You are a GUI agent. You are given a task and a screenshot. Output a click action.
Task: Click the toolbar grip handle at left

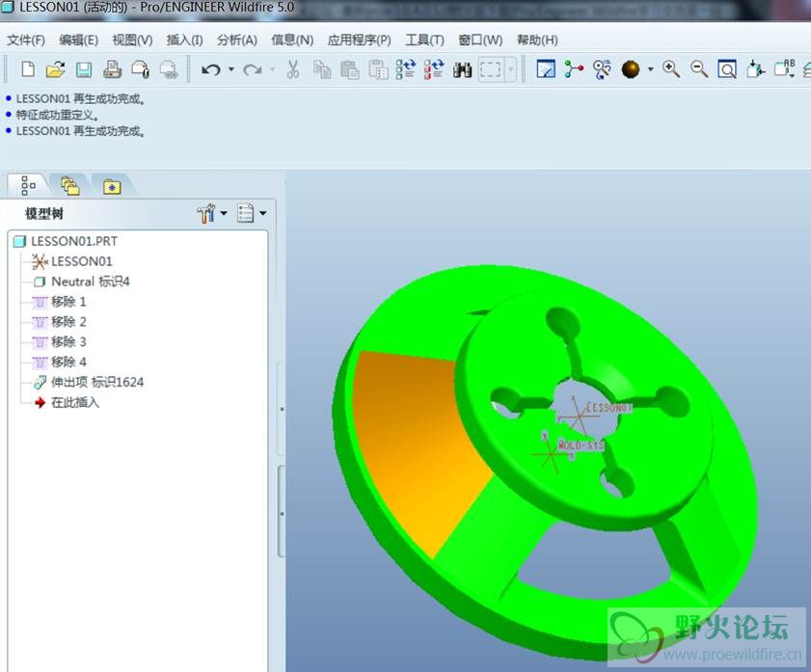coord(6,69)
